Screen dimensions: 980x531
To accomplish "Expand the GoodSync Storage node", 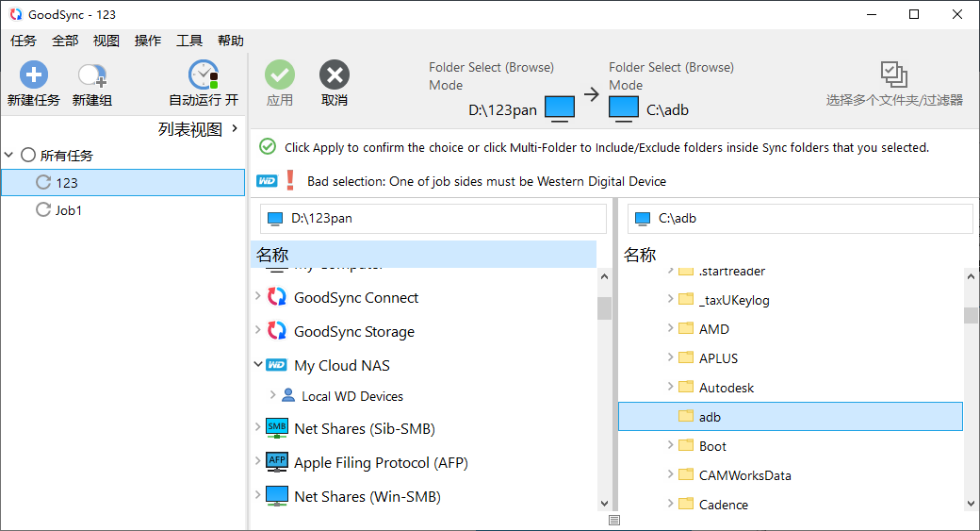I will click(257, 329).
